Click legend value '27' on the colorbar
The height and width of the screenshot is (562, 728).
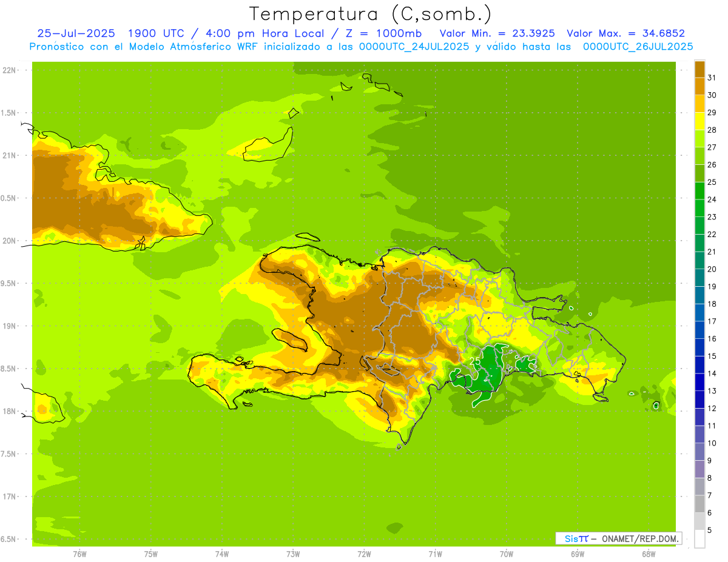[x=712, y=147]
